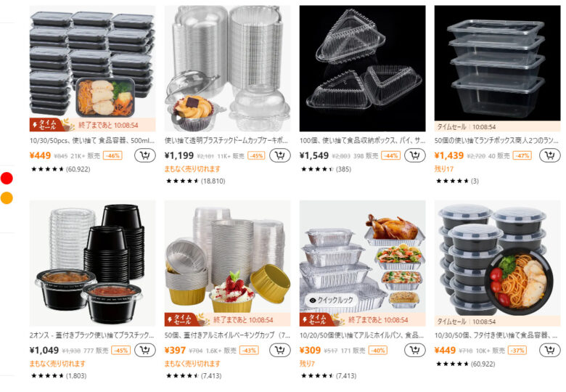Image resolution: width=566 pixels, height=392 pixels.
Task: Open quick look on aluminum foil pans
Action: coord(331,300)
